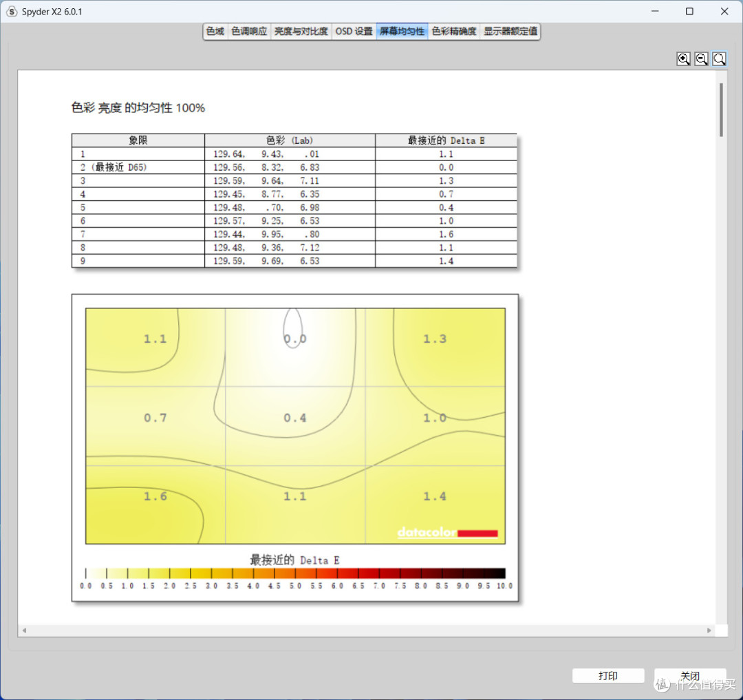Click the 最接近的 Delta E legend title
The width and height of the screenshot is (743, 700).
294,560
